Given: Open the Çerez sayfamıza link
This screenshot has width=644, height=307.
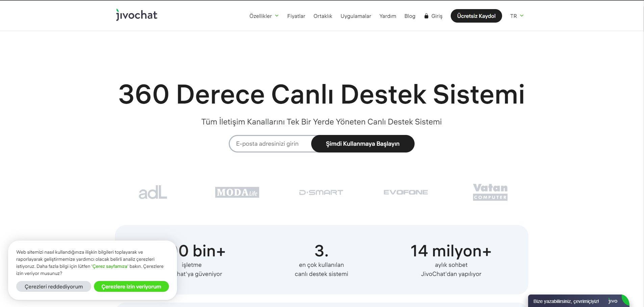Looking at the screenshot, I should click(x=110, y=266).
